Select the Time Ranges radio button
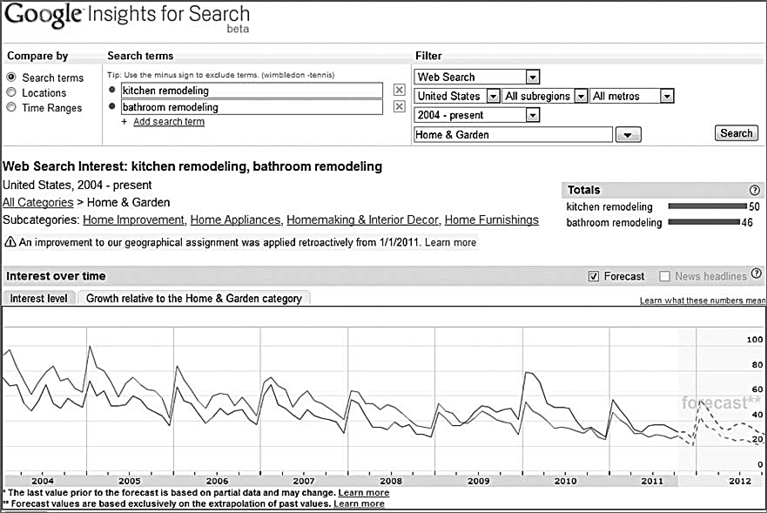This screenshot has height=513, width=767. tap(11, 108)
